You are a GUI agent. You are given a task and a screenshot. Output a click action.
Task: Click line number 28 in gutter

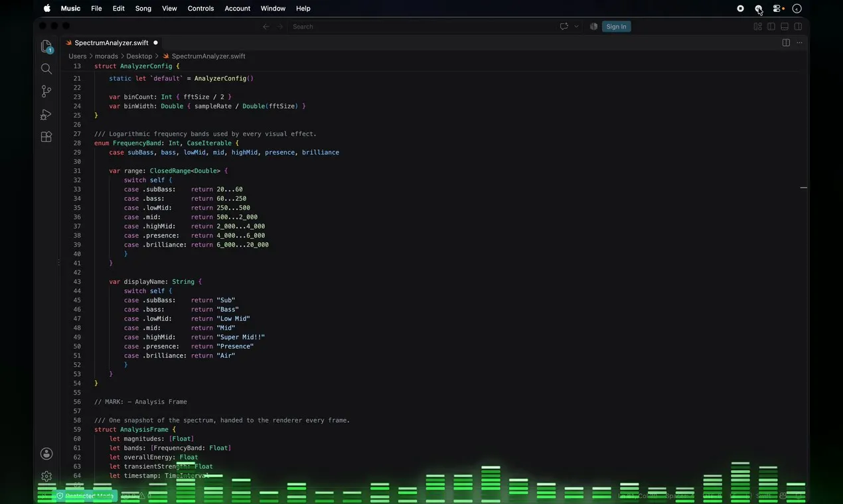point(77,143)
